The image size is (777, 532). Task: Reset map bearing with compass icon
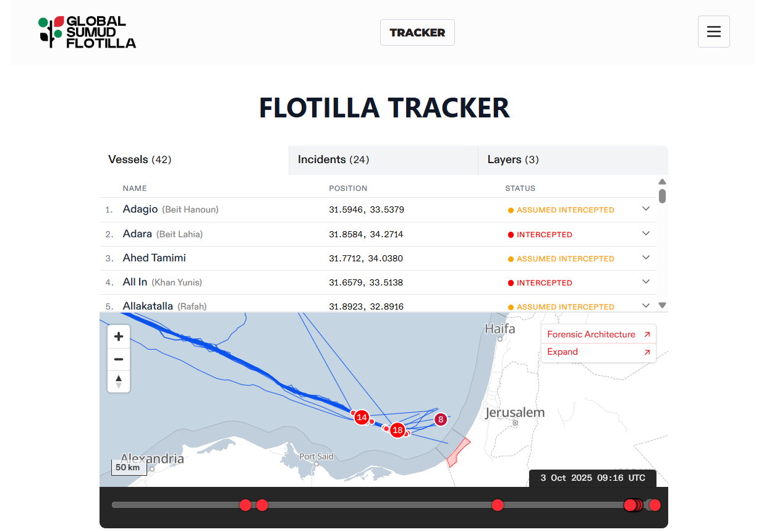click(x=119, y=381)
